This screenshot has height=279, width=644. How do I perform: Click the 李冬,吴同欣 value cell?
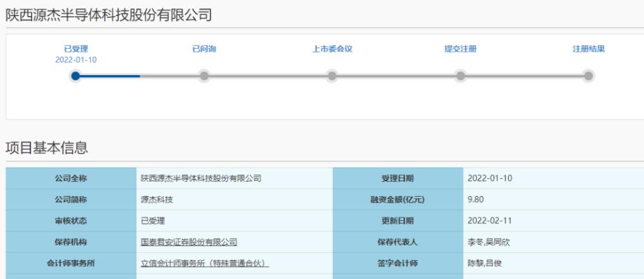[x=554, y=242]
